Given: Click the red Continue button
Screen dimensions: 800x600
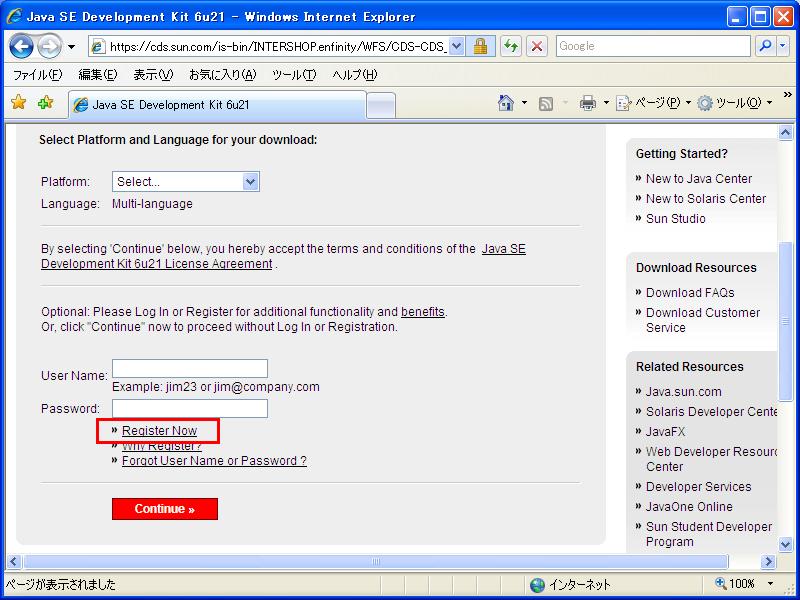Looking at the screenshot, I should (165, 509).
